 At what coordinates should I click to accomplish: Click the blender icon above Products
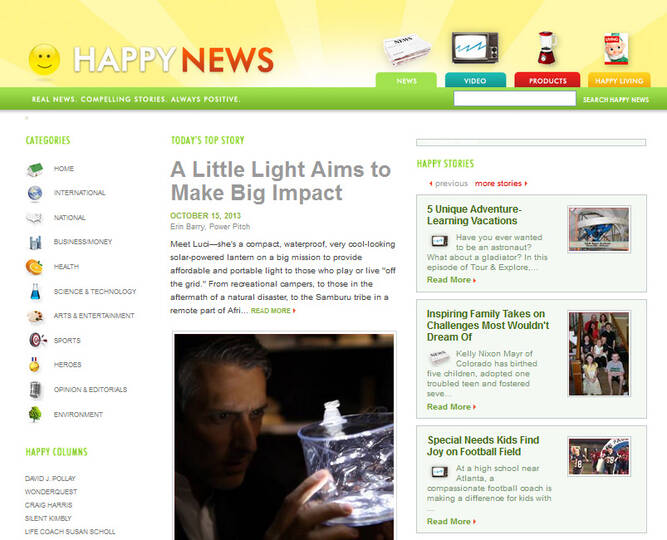point(547,48)
